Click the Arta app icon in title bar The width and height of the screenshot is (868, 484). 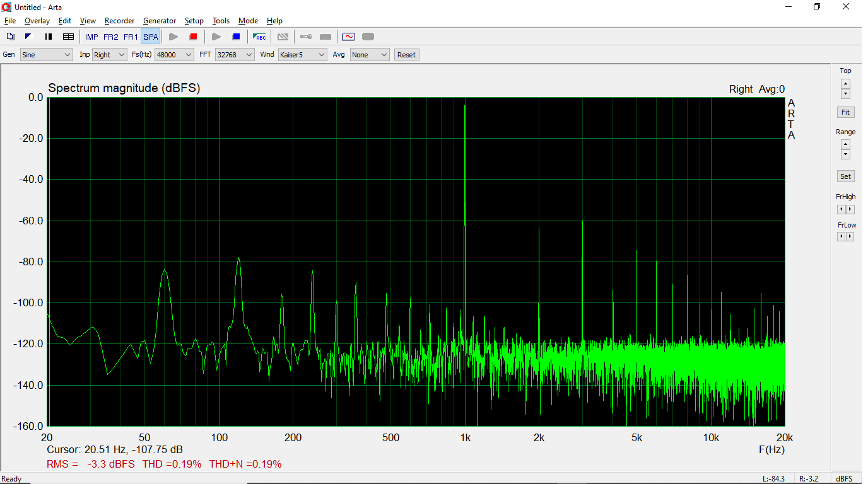click(x=7, y=7)
